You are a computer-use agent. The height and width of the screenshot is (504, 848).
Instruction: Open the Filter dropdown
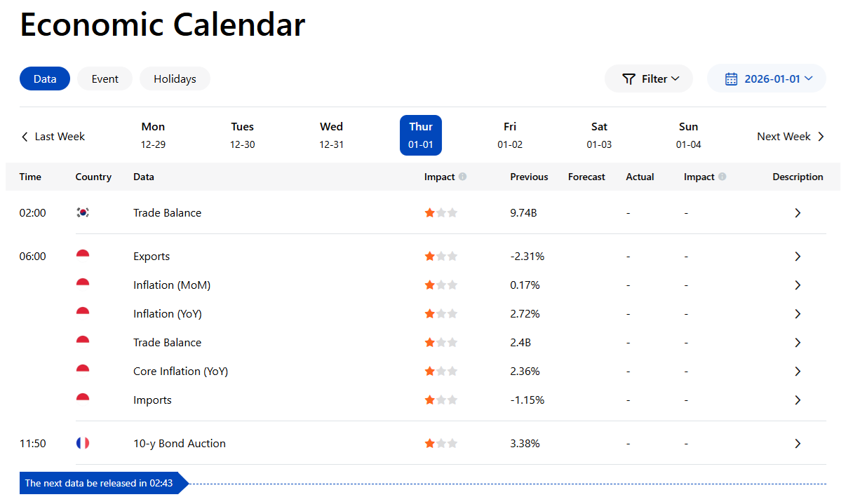pyautogui.click(x=649, y=79)
